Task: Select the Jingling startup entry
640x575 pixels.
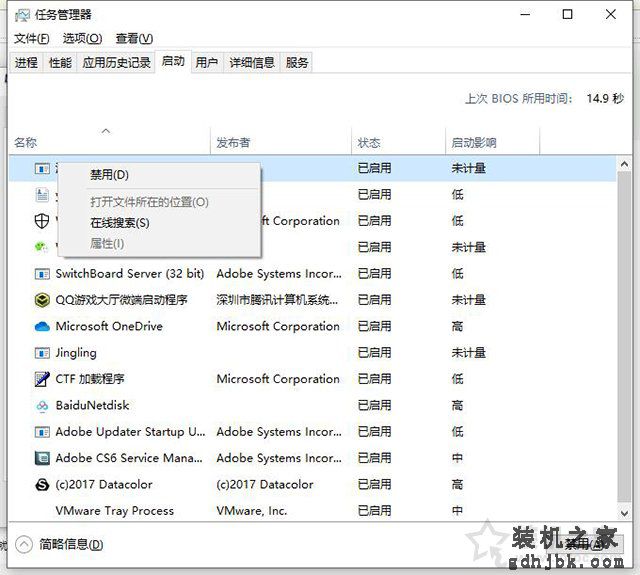Action: [x=313, y=353]
